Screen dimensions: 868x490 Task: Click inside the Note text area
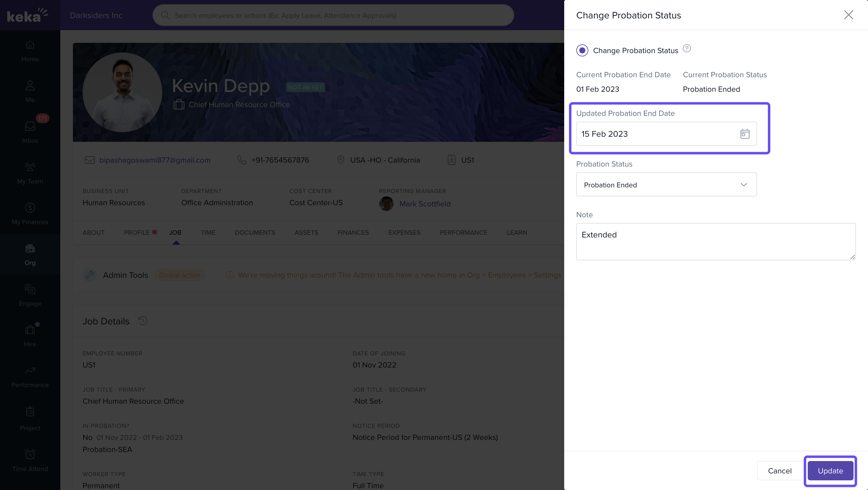715,241
